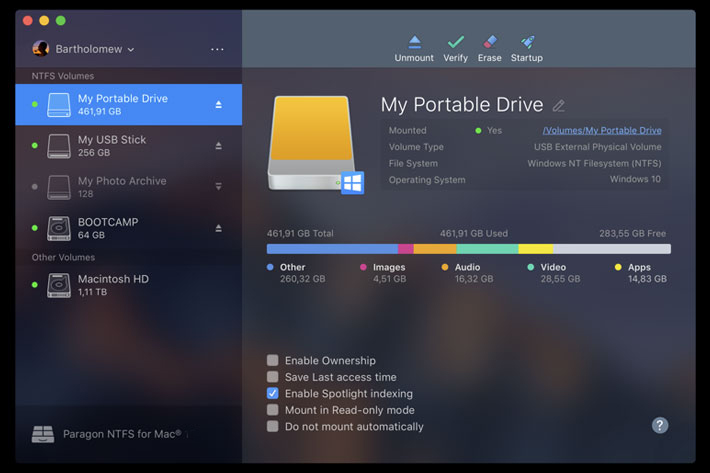Select My Portable Drive in sidebar
The height and width of the screenshot is (473, 710).
(x=129, y=105)
